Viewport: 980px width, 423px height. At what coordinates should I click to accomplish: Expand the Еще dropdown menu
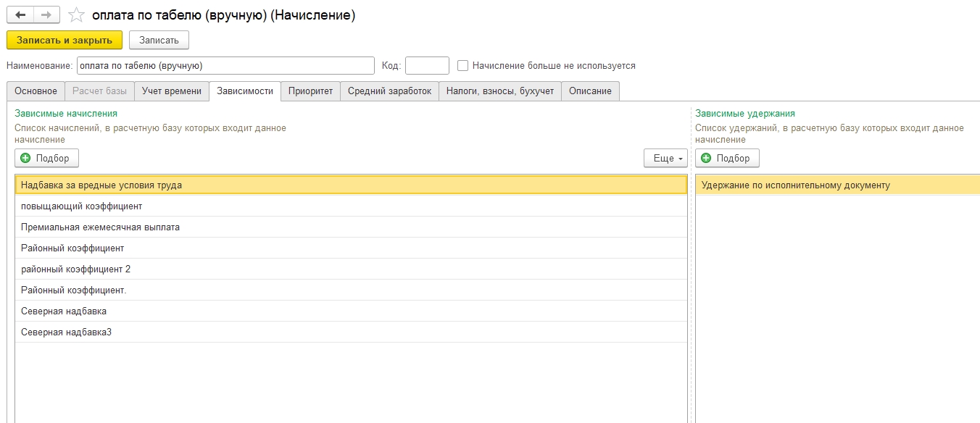tap(665, 158)
